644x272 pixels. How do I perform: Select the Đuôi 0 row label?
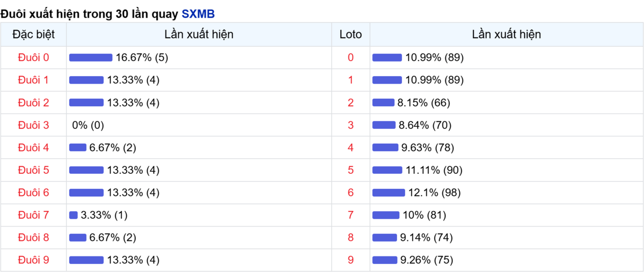pyautogui.click(x=33, y=57)
